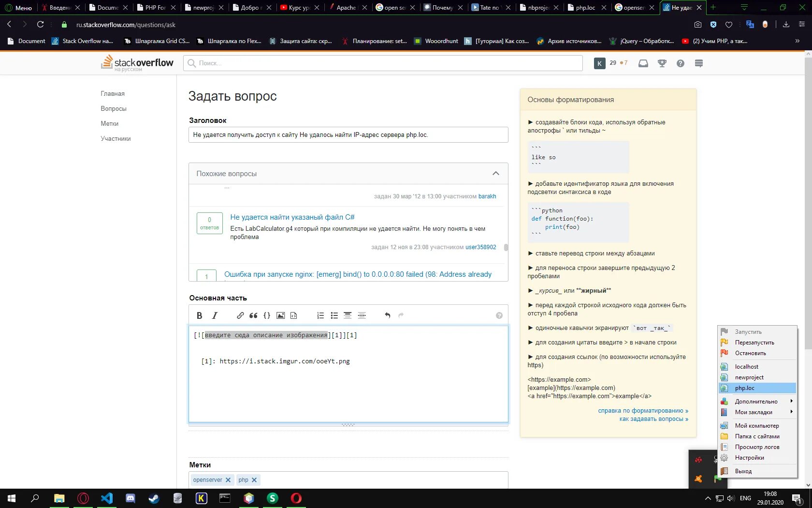Select Перезапустить in OpenServer menu
812x508 pixels.
pos(757,343)
